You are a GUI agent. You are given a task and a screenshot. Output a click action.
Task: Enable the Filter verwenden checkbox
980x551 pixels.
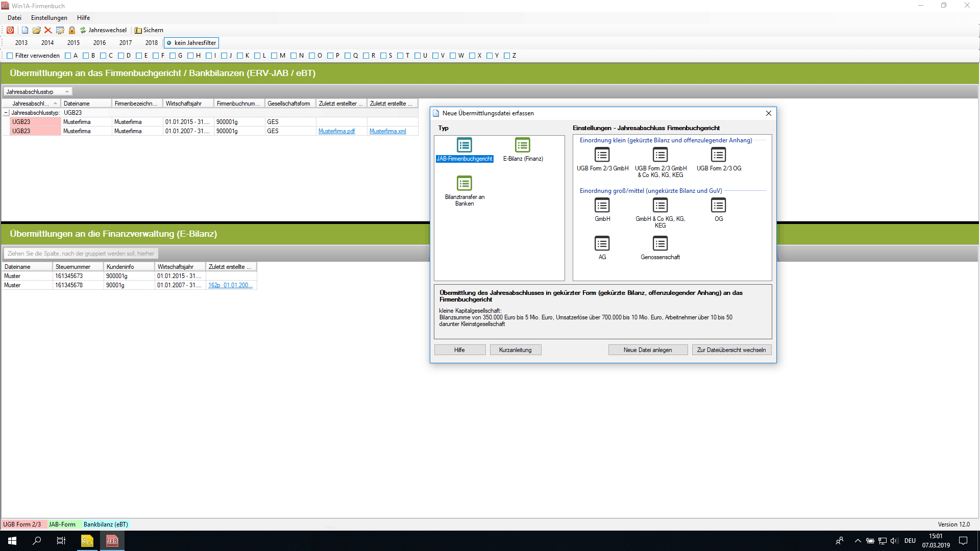point(10,56)
